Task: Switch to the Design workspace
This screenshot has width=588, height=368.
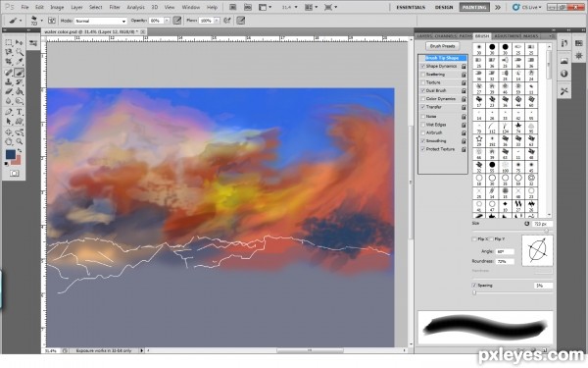Action: coord(444,7)
